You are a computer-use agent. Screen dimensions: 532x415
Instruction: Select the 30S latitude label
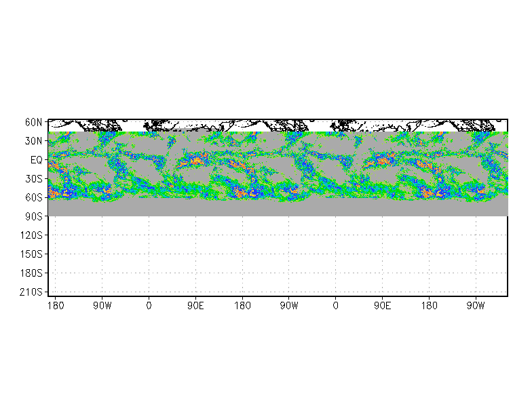tap(34, 179)
